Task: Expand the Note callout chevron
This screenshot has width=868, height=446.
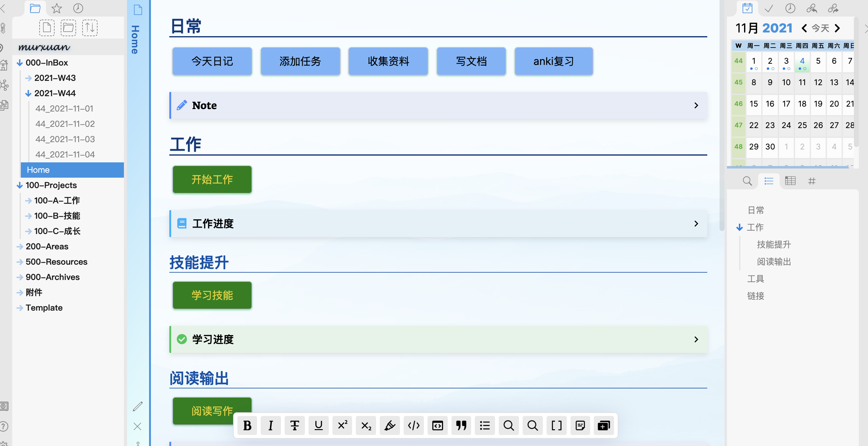Action: coord(696,105)
